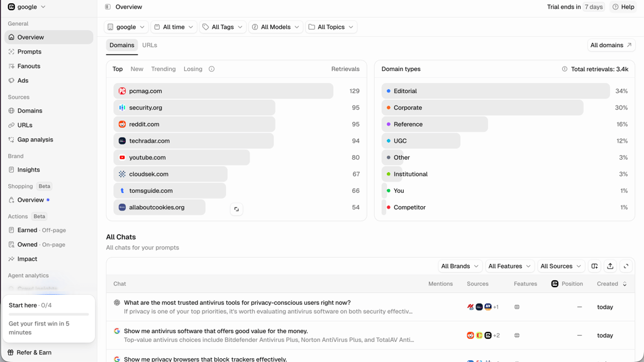This screenshot has height=362, width=644.
Task: Open Gap analysis page
Action: pyautogui.click(x=49, y=140)
